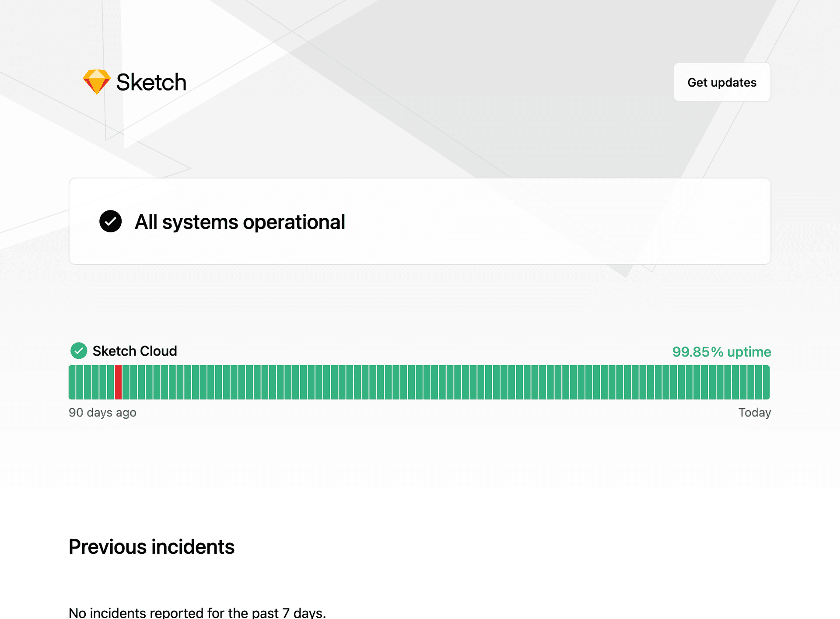The width and height of the screenshot is (840, 619).
Task: Select the Sketch Cloud service label
Action: [135, 351]
